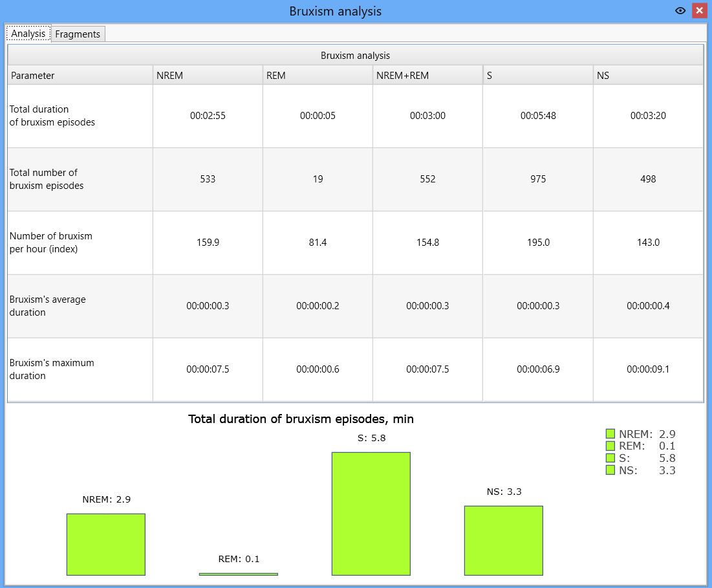The image size is (712, 588).
Task: Select the Total duration of bruxism episodes row
Action: [356, 116]
